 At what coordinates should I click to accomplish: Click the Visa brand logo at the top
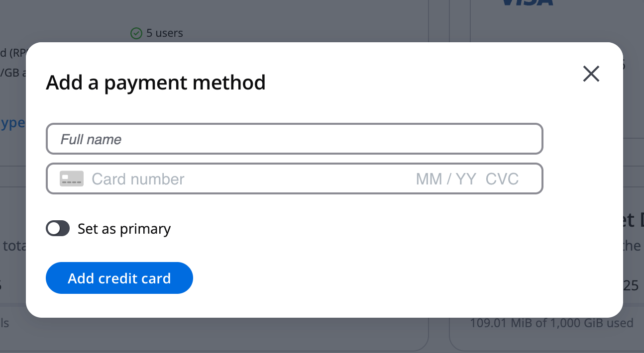click(526, 4)
